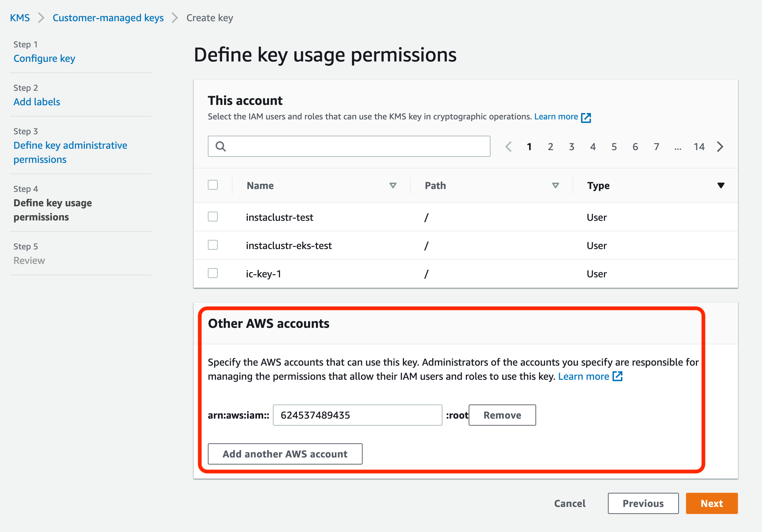
Task: Open external link icon in Other AWS accounts
Action: [x=617, y=376]
